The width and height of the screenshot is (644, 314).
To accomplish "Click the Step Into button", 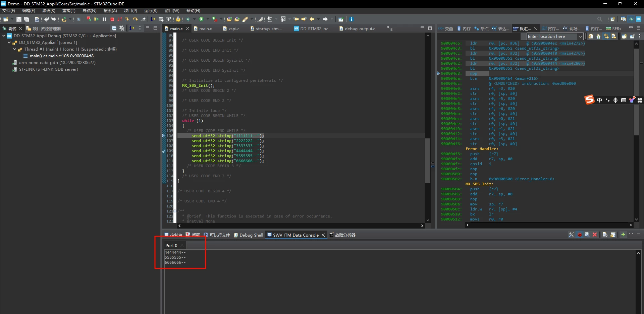I will [127, 19].
